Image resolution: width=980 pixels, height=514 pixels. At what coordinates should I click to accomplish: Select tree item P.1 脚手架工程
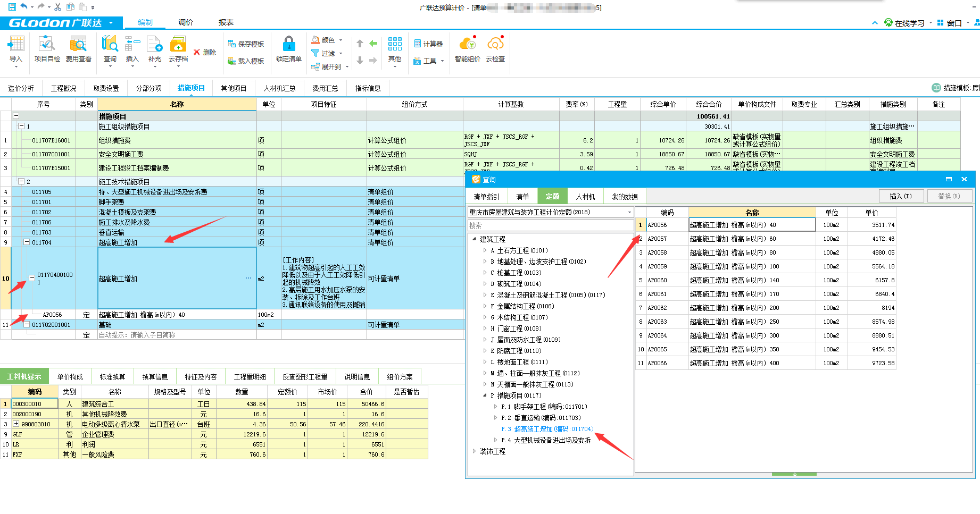544,407
